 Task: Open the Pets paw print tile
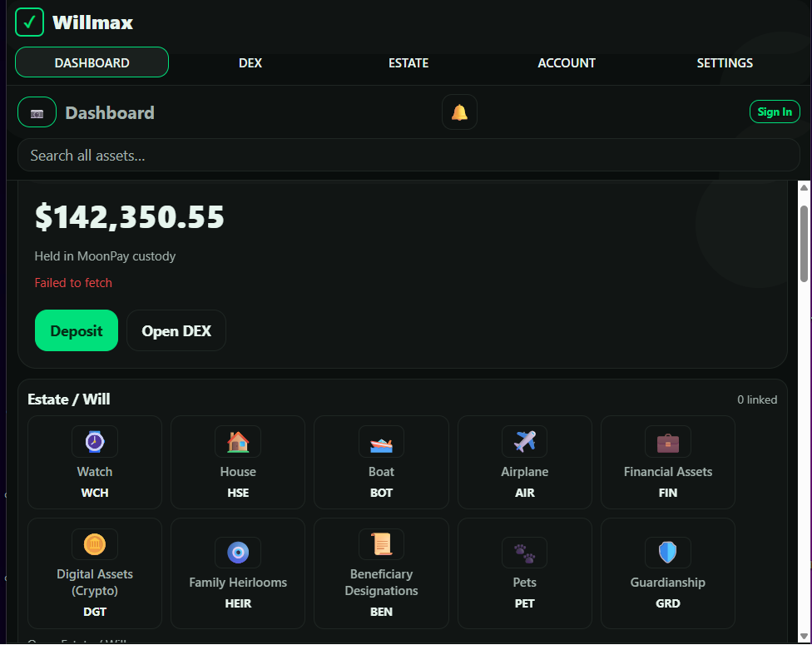point(525,573)
